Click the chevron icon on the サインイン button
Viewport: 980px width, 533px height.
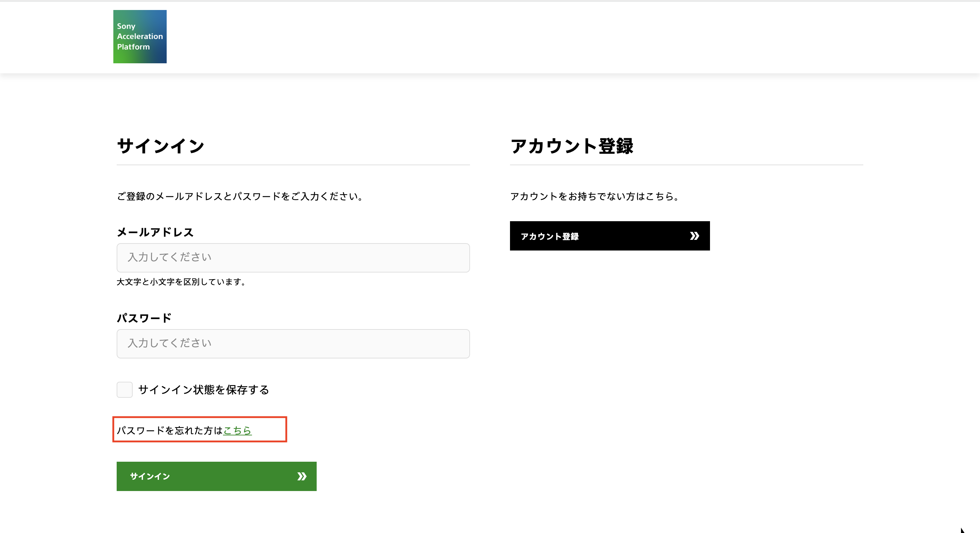click(302, 476)
